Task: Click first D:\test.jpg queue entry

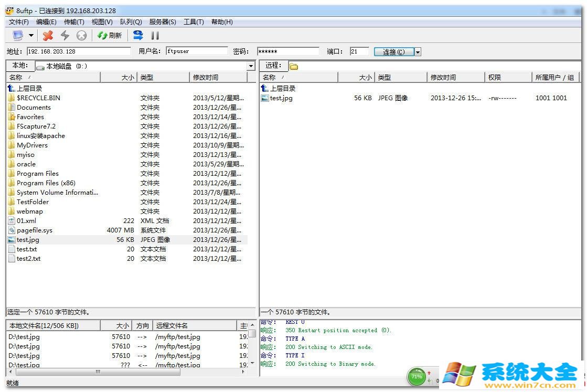Action: [24, 337]
